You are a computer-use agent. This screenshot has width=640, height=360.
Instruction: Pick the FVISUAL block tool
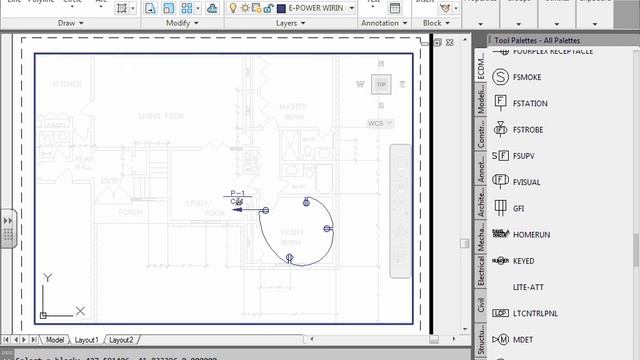point(516,182)
